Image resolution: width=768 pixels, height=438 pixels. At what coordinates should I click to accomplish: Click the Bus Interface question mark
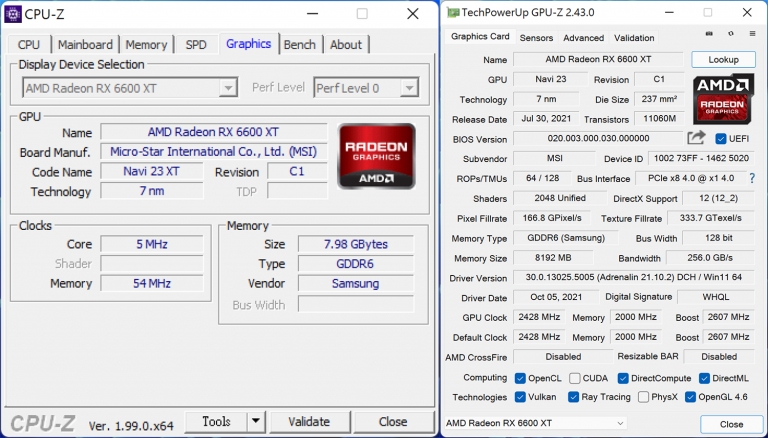coord(752,178)
